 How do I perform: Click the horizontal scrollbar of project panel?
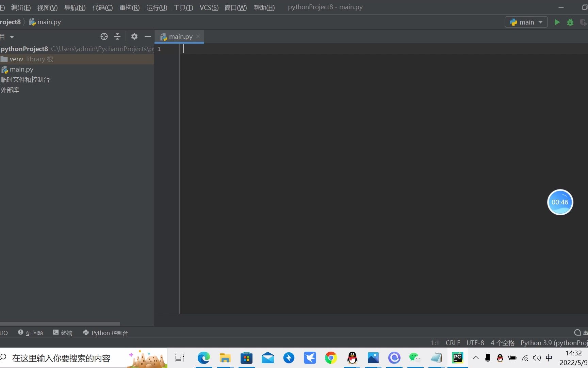click(60, 323)
